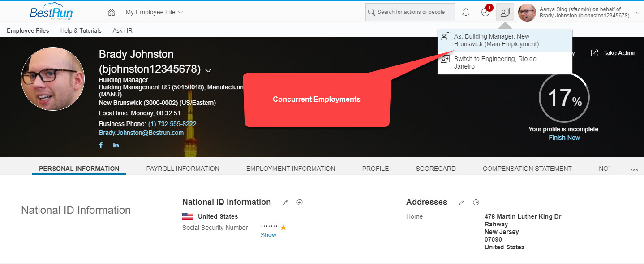Open Brady's Facebook icon link

(x=101, y=145)
